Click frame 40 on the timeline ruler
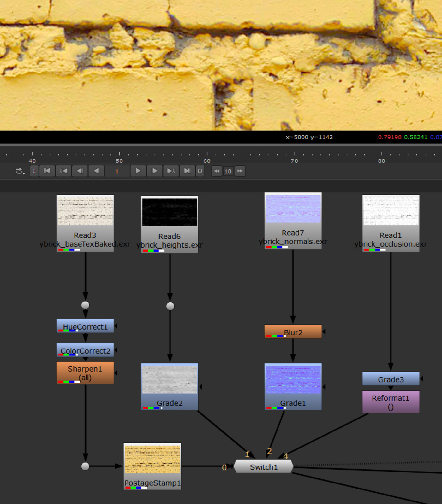 [x=32, y=161]
